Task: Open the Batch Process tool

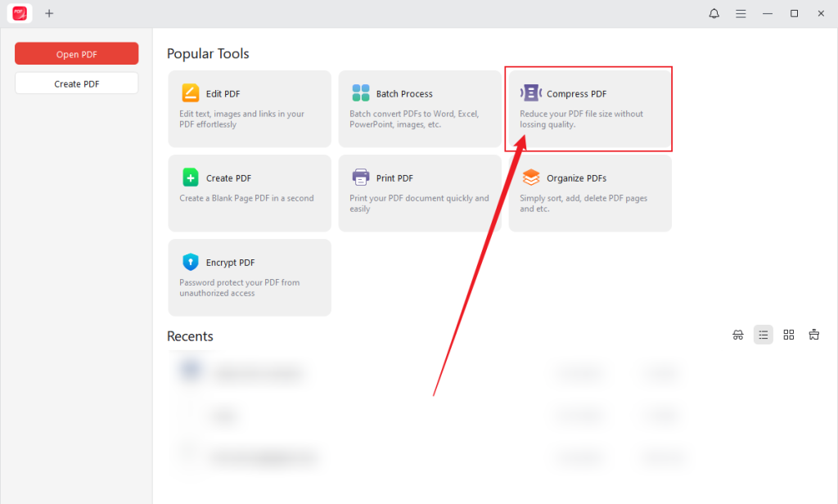Action: pos(419,109)
